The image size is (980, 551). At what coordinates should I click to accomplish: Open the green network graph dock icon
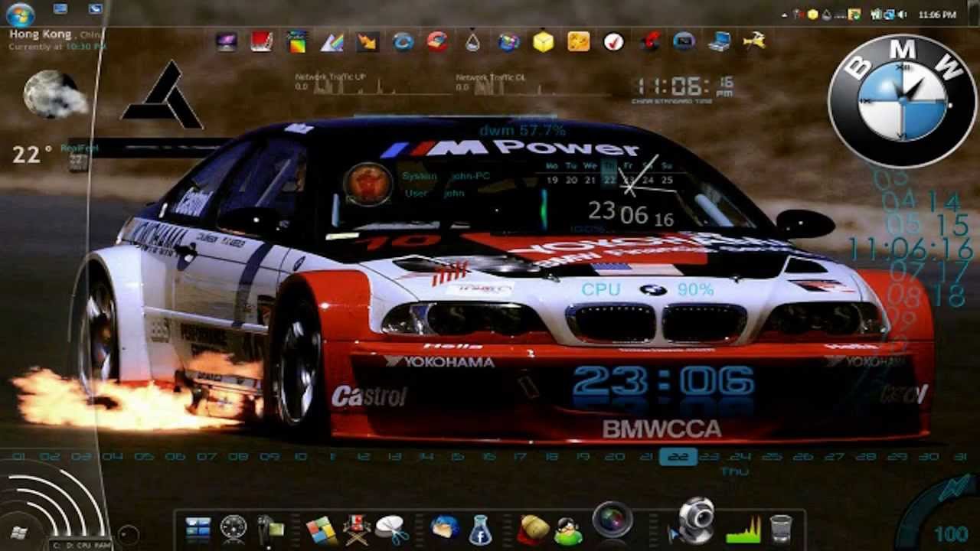pyautogui.click(x=743, y=530)
